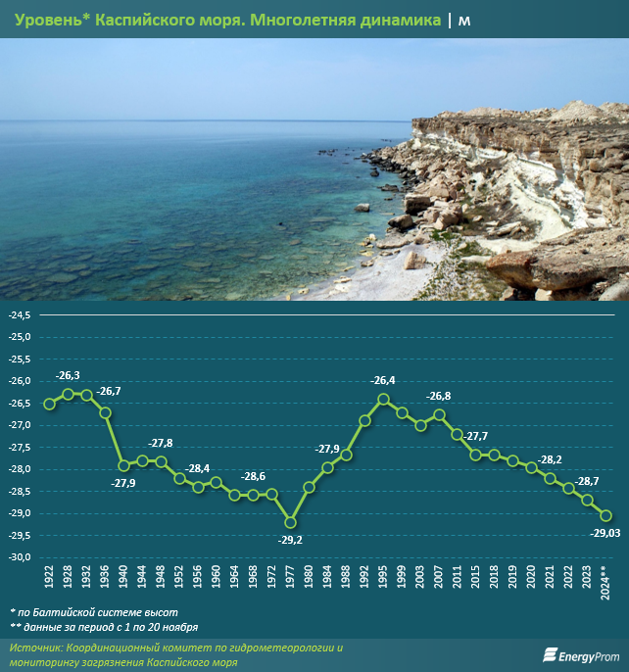Click the data label '-26,3'

[68, 376]
